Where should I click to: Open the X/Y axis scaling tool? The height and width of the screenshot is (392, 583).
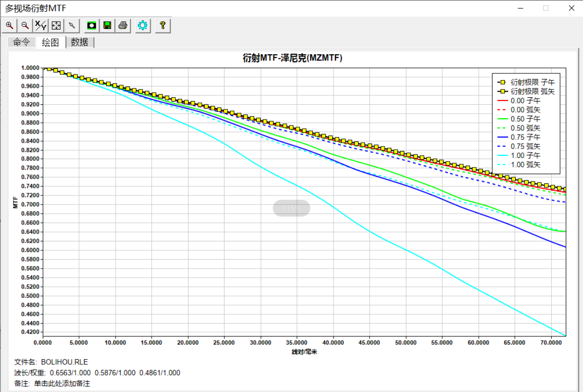pos(41,25)
